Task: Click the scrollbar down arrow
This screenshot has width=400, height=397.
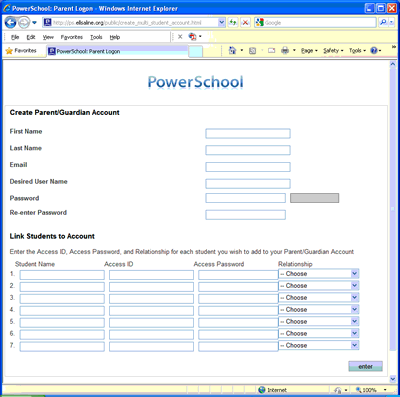Action: pyautogui.click(x=393, y=379)
